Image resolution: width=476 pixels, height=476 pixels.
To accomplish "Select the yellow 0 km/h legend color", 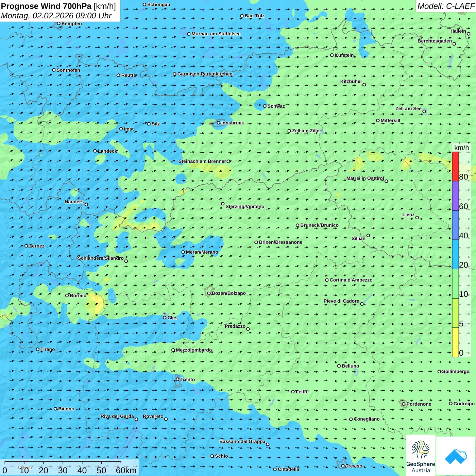I will [455, 342].
